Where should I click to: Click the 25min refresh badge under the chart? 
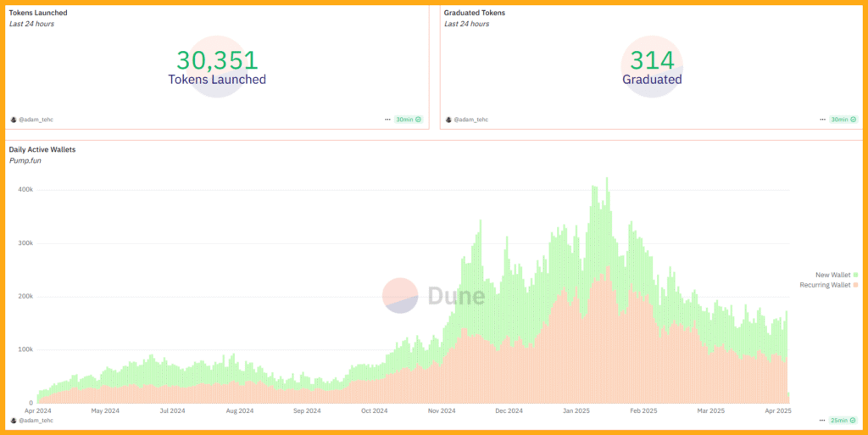pyautogui.click(x=843, y=421)
